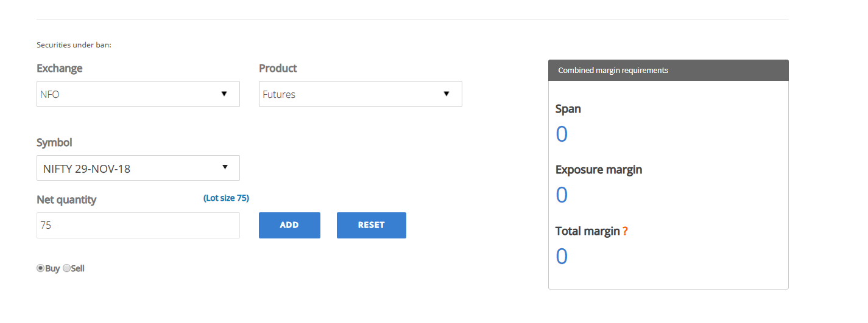Screen dimensions: 868x323
Task: Click the Securities under ban text
Action: coord(74,44)
